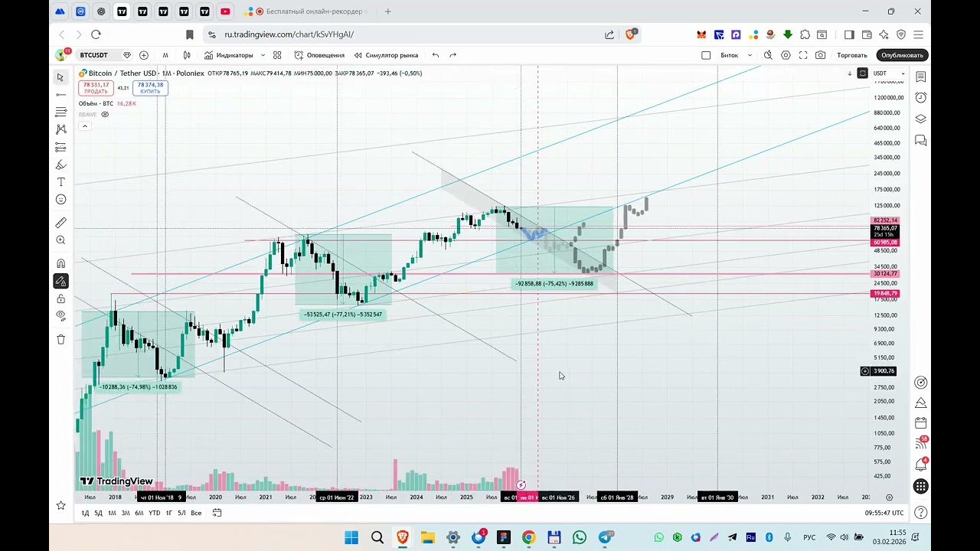Open quick search lightning-magnifier icon
Viewport: 980px width, 551px height.
(768, 55)
